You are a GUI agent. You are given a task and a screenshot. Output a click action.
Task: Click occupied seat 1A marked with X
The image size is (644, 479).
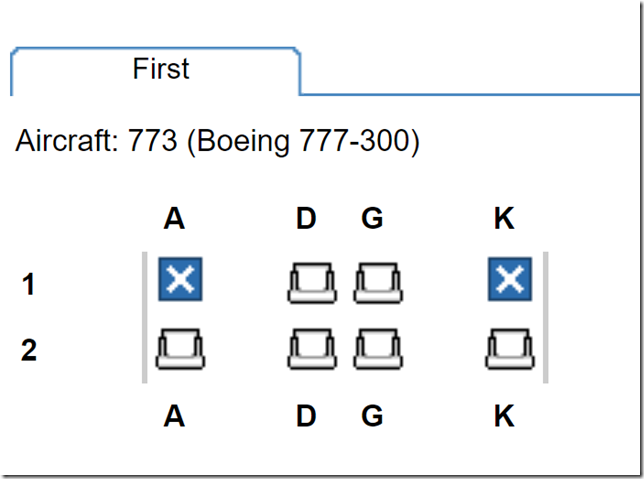[x=180, y=279]
